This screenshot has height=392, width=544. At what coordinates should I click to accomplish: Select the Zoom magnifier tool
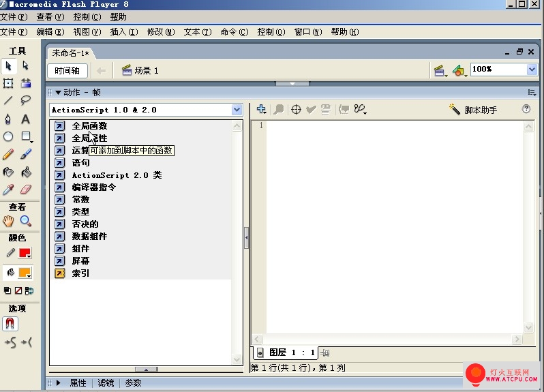pyautogui.click(x=26, y=221)
